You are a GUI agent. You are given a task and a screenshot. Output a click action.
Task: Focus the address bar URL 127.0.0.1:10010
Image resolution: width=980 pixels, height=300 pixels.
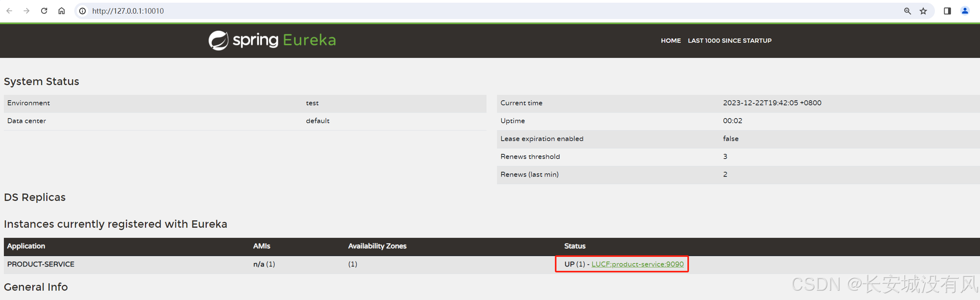128,11
